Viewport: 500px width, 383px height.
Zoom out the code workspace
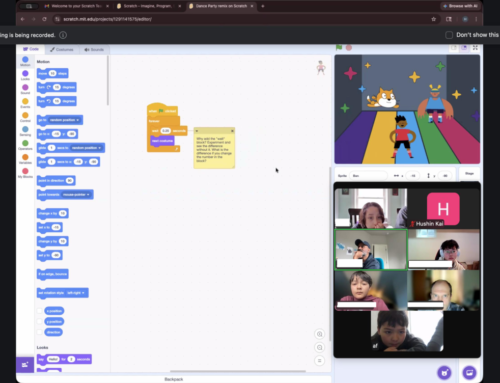319,348
